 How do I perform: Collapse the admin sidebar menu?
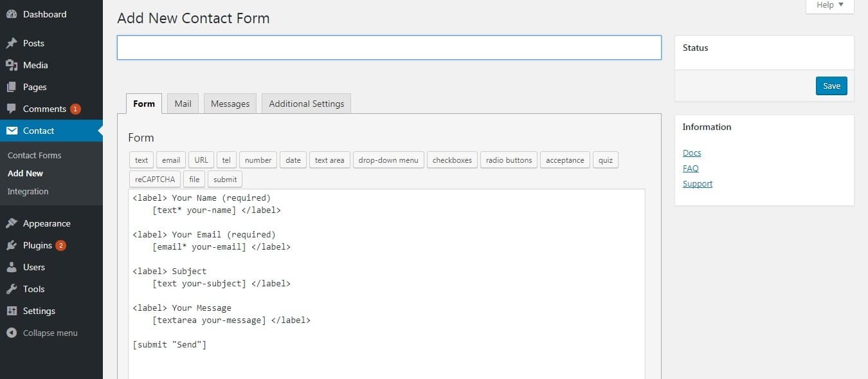coord(12,333)
